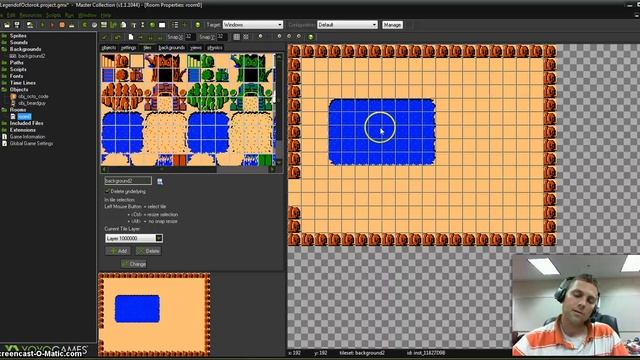Undo the last room edit
The height and width of the screenshot is (360, 640).
point(117,37)
